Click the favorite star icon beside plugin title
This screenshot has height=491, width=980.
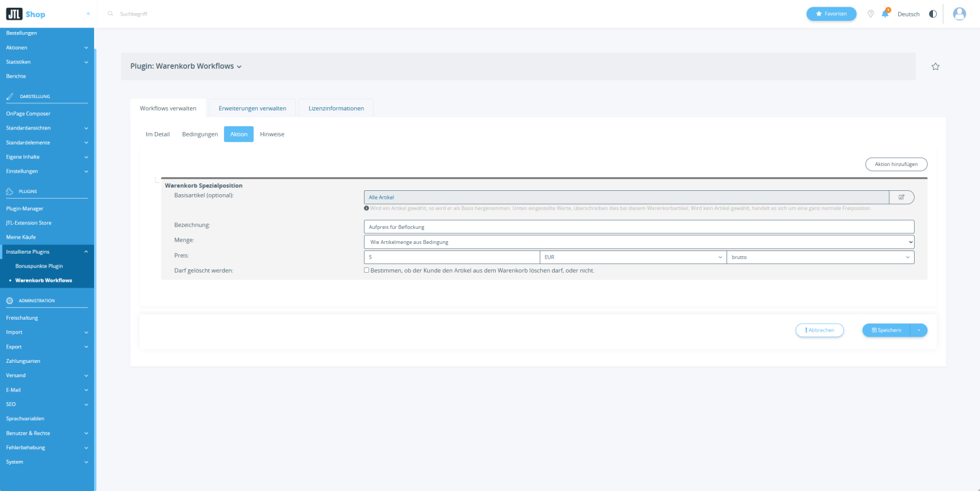tap(935, 67)
